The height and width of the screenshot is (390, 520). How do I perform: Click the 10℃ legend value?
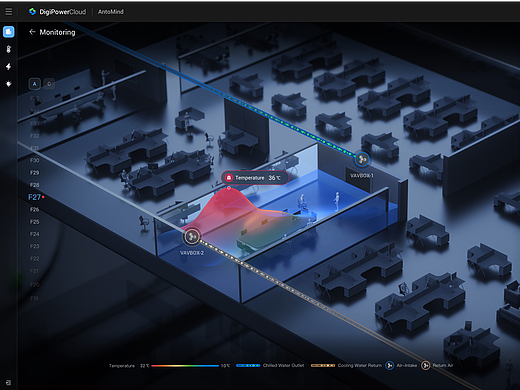point(225,366)
